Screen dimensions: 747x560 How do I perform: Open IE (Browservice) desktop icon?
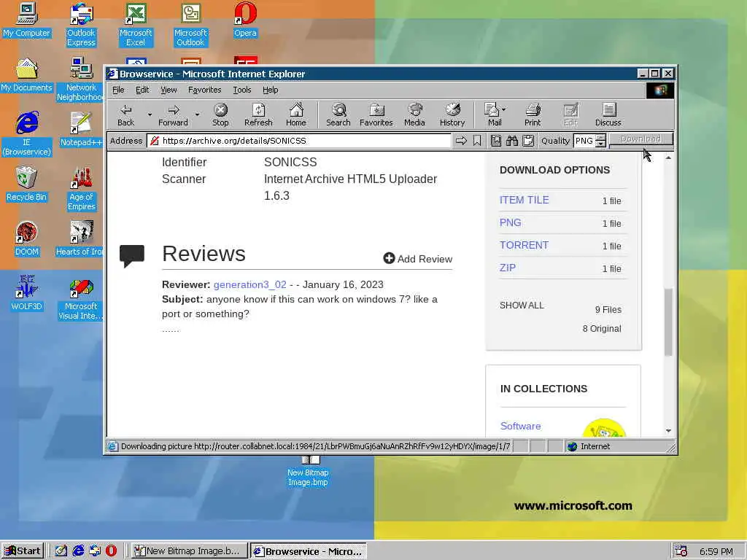pos(27,134)
